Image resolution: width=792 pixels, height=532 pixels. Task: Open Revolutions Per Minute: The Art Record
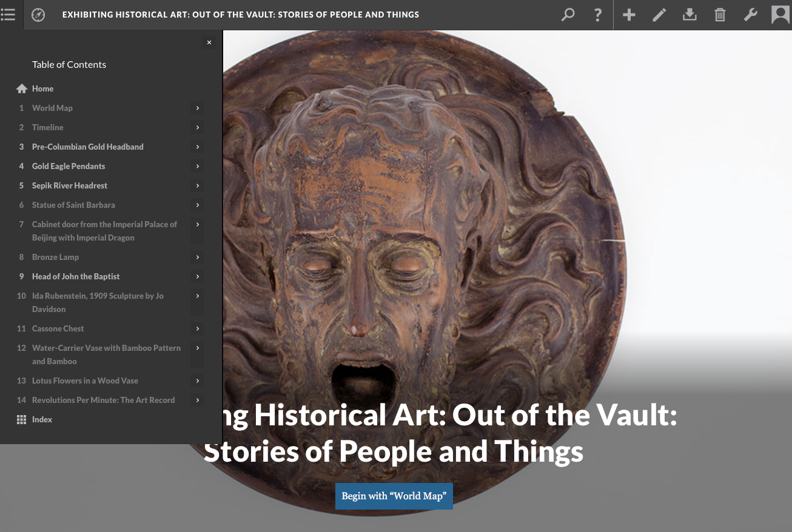click(x=103, y=400)
